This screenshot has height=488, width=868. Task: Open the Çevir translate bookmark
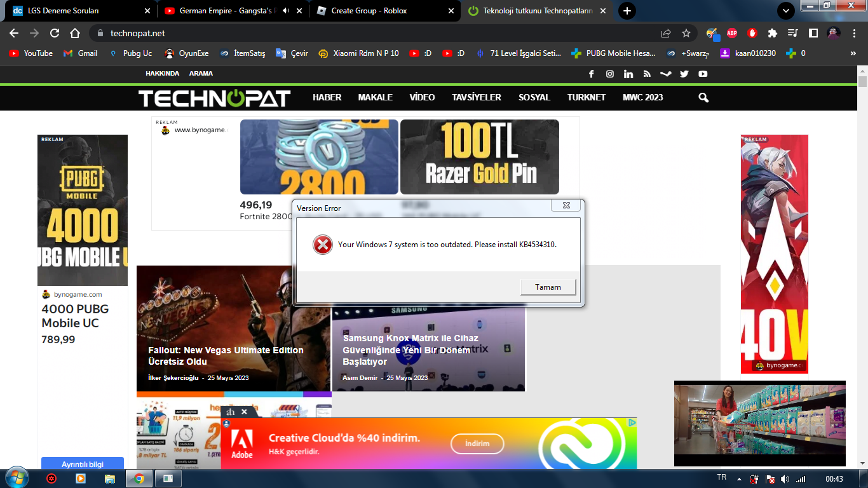point(292,53)
